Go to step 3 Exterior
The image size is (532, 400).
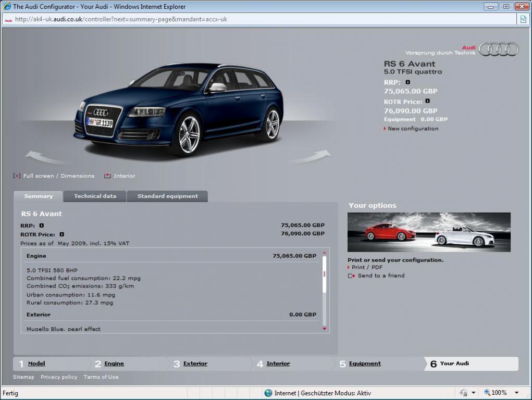tap(195, 364)
